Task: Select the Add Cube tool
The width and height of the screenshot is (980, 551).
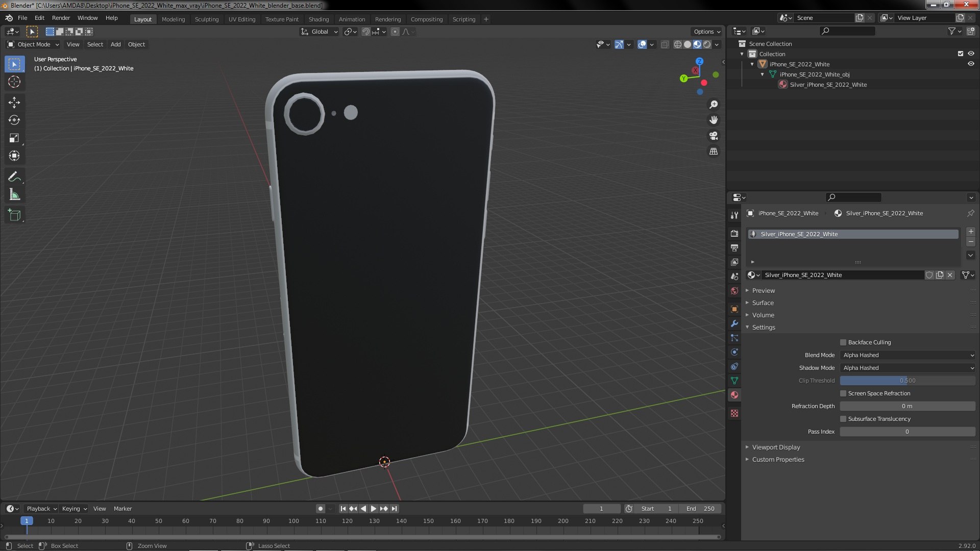Action: coord(14,215)
